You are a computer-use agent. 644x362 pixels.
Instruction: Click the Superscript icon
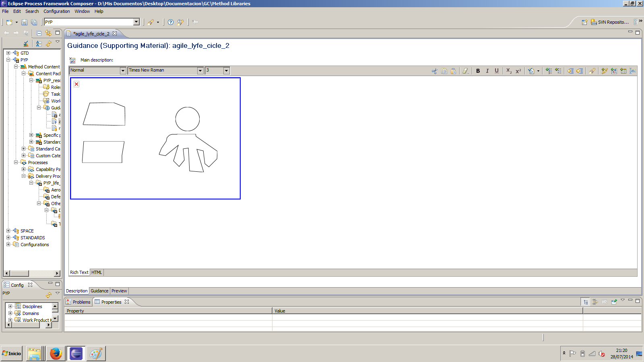click(518, 71)
